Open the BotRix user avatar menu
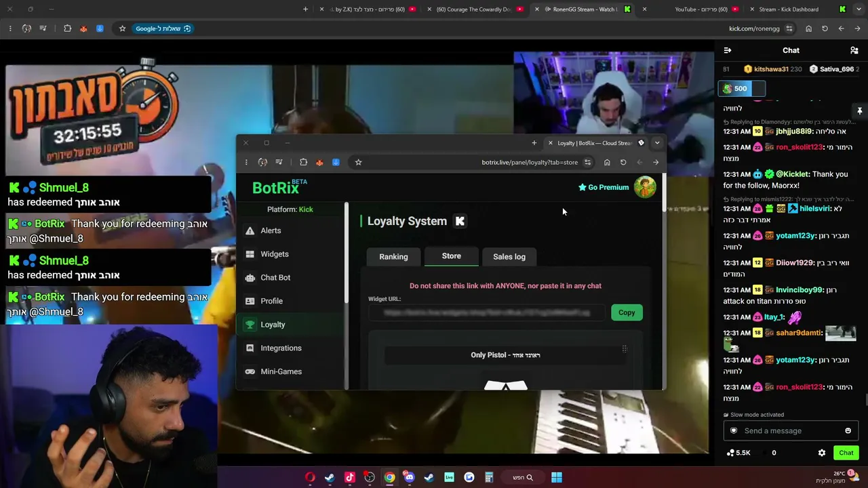The height and width of the screenshot is (488, 868). tap(645, 187)
